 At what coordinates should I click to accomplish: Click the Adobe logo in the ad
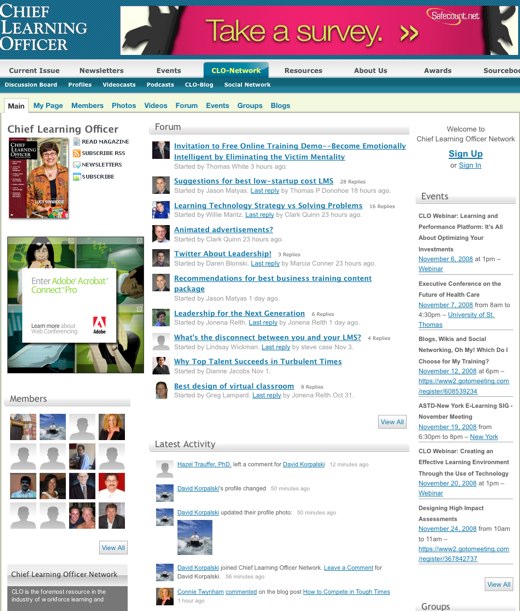[99, 325]
